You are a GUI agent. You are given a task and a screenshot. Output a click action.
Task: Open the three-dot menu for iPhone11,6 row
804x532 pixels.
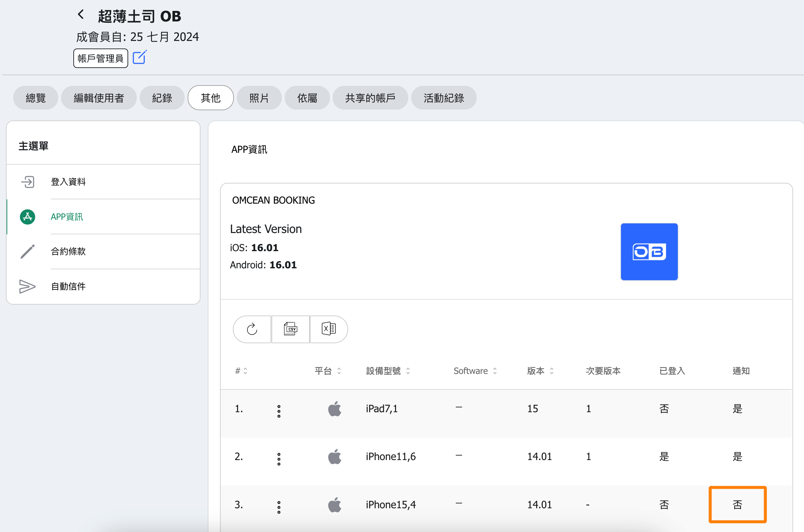pyautogui.click(x=279, y=459)
